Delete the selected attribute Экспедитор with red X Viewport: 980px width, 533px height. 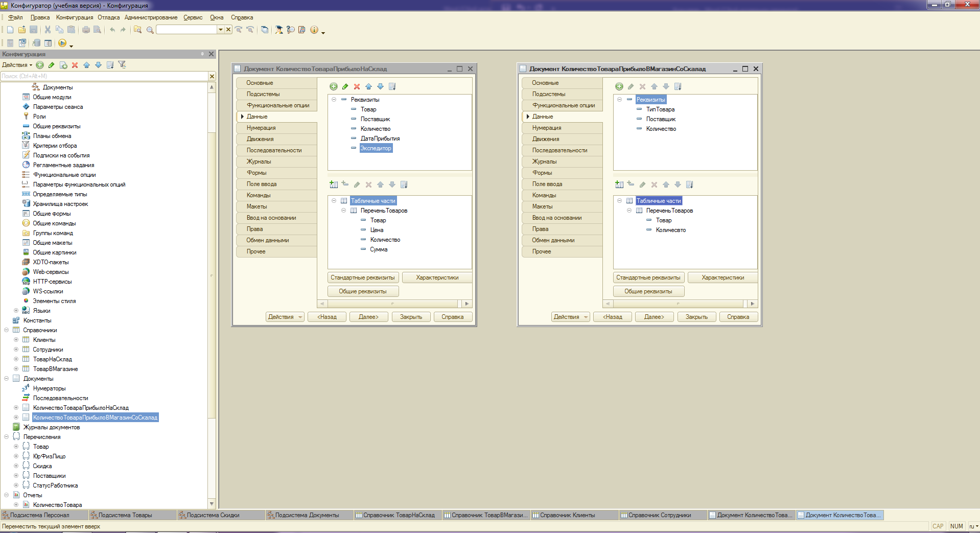pyautogui.click(x=357, y=86)
